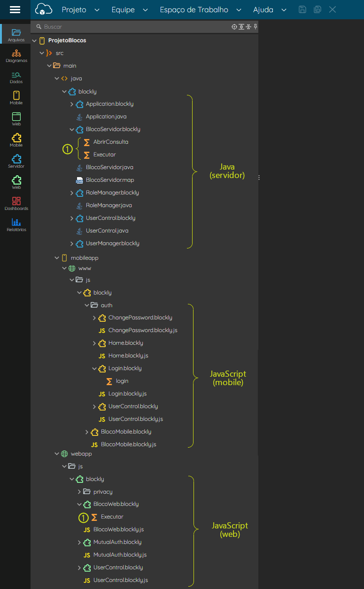
Task: Open the Dados sidebar panel
Action: coord(16,77)
